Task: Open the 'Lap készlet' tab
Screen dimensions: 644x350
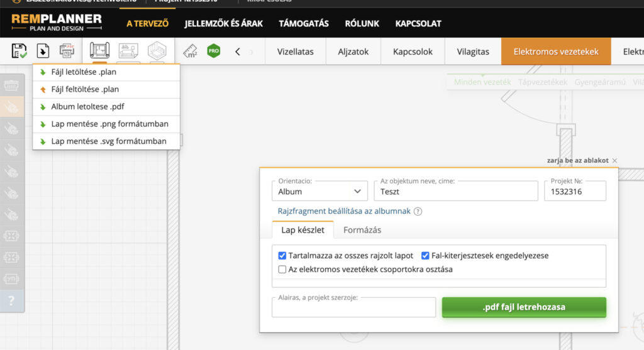Action: pyautogui.click(x=303, y=230)
